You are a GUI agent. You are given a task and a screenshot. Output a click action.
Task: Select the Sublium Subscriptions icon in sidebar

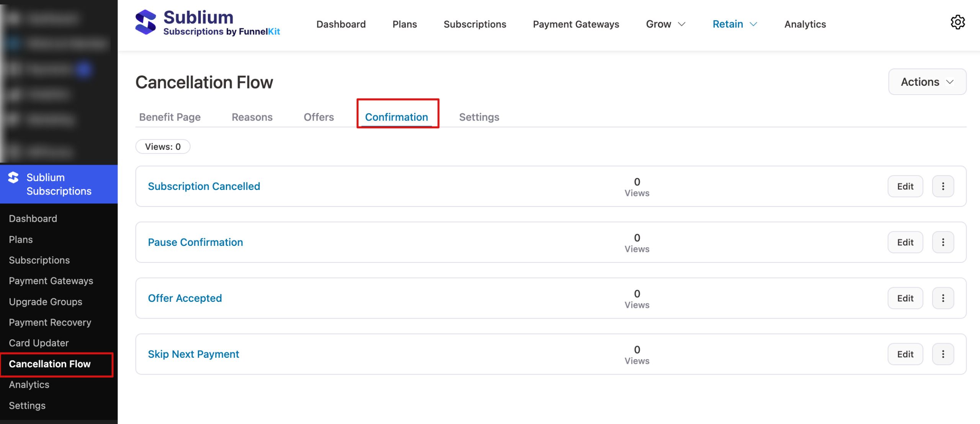click(x=13, y=178)
